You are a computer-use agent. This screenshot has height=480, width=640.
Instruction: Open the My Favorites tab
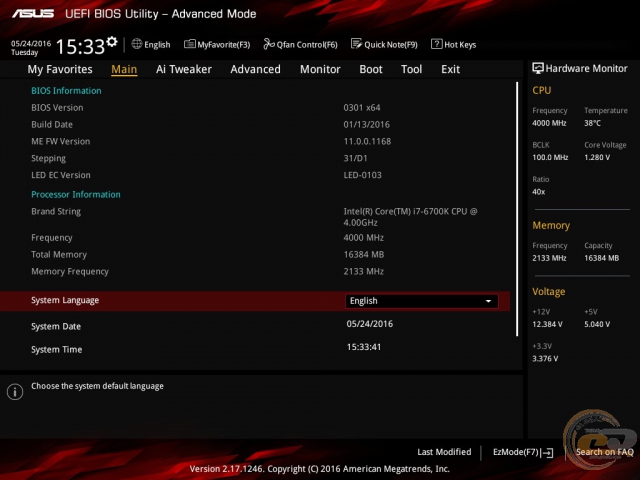coord(60,69)
